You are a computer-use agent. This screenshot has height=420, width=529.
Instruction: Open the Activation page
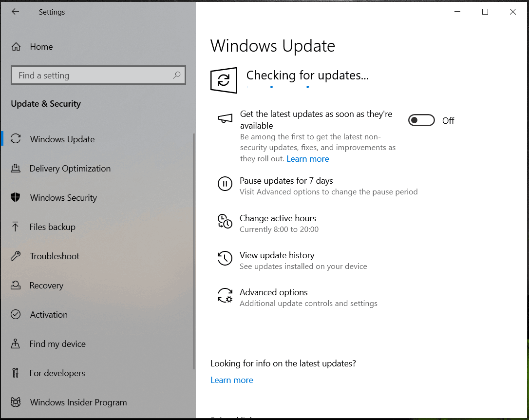pyautogui.click(x=48, y=314)
